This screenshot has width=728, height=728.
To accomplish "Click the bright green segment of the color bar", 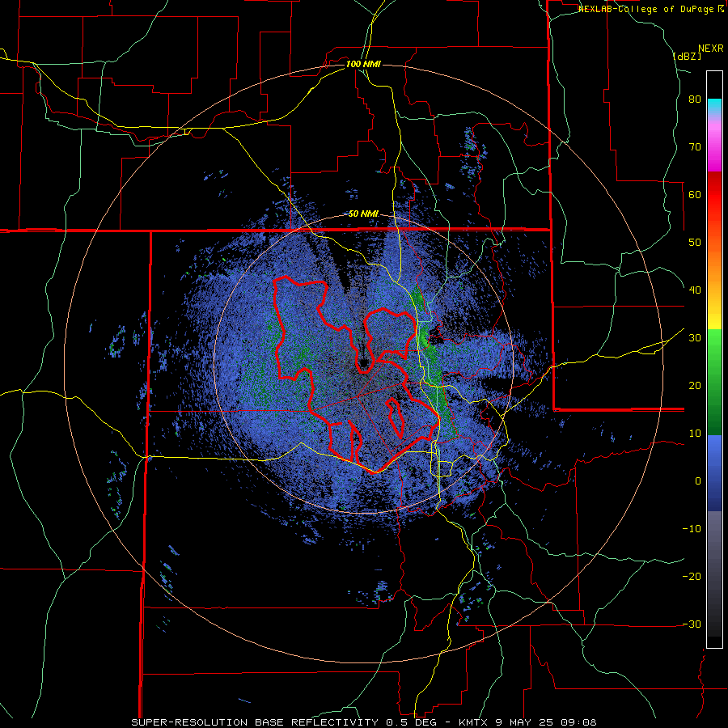I will point(714,353).
